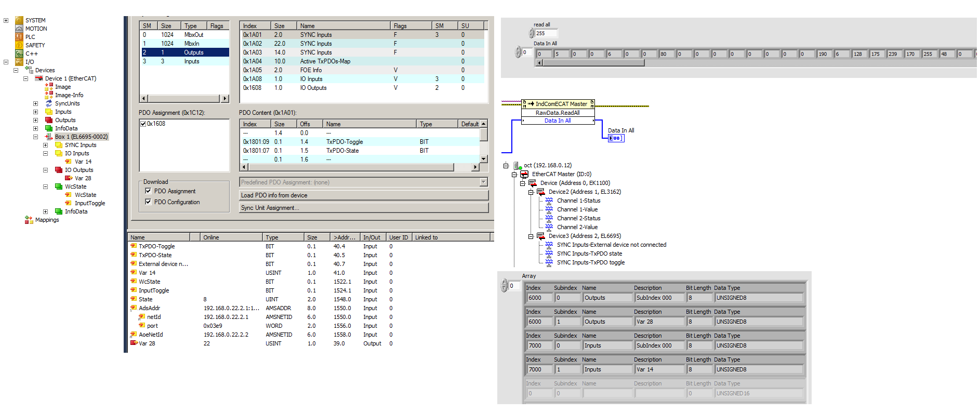This screenshot has height=413, width=980.
Task: Click the Data In All property terminal
Action: 558,121
